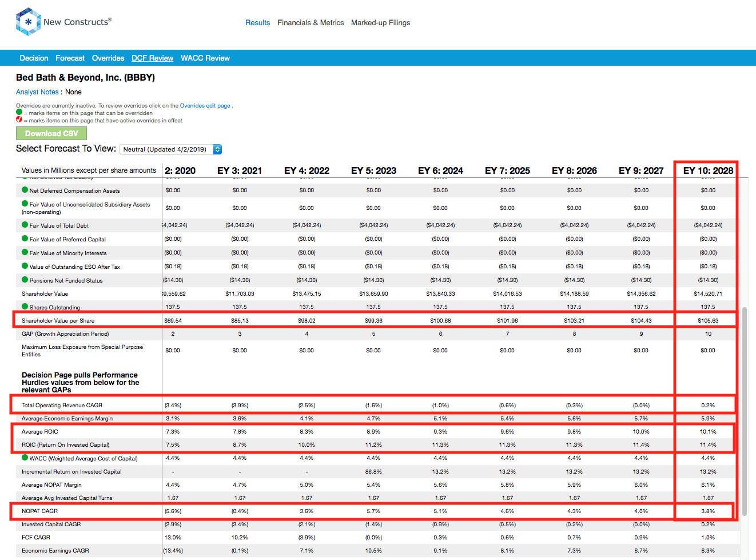The height and width of the screenshot is (560, 756).
Task: Switch to the Decision tab
Action: coord(34,58)
